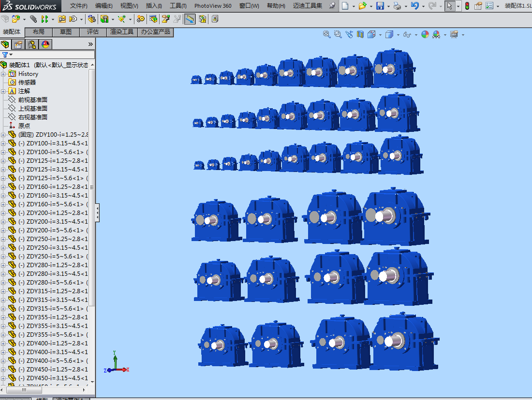Click the Previous View icon
The image size is (532, 400).
(x=349, y=34)
